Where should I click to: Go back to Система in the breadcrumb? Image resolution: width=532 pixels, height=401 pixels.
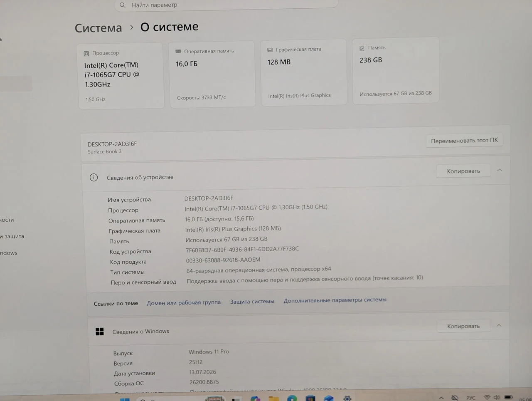pyautogui.click(x=99, y=28)
